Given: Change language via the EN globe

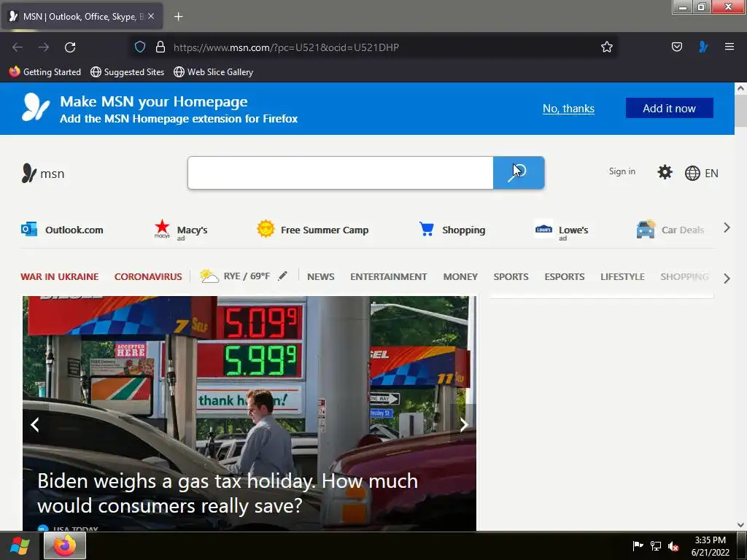Looking at the screenshot, I should (701, 174).
